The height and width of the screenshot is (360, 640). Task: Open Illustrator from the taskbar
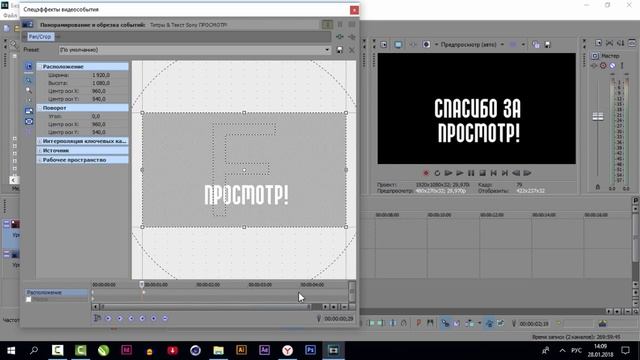coord(241,350)
